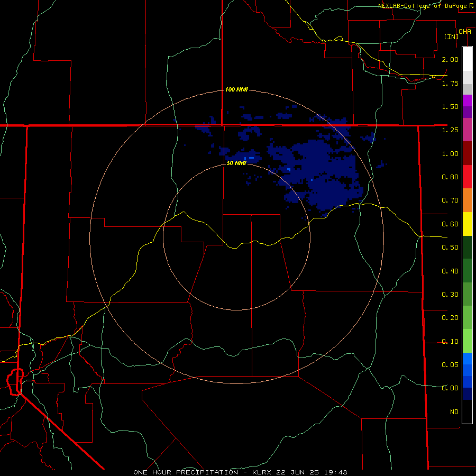Click the '0.30' legend value
Screen dimensions: 476x476
coord(450,295)
